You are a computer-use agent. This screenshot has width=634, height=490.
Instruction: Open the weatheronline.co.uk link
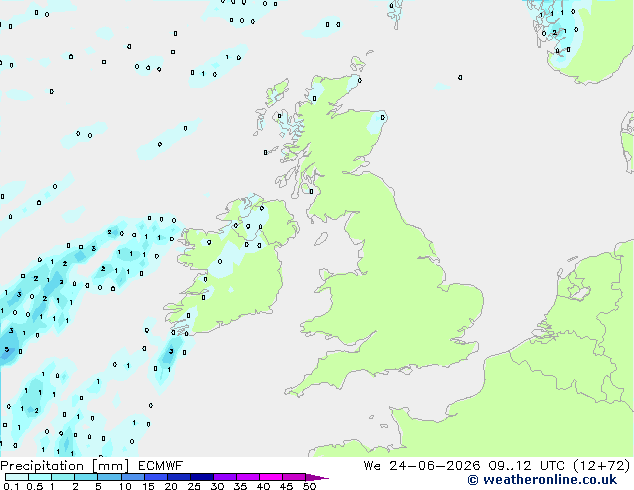(x=542, y=480)
